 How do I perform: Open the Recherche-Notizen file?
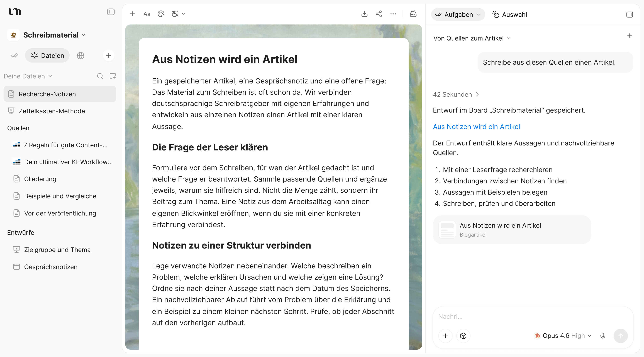pos(60,94)
